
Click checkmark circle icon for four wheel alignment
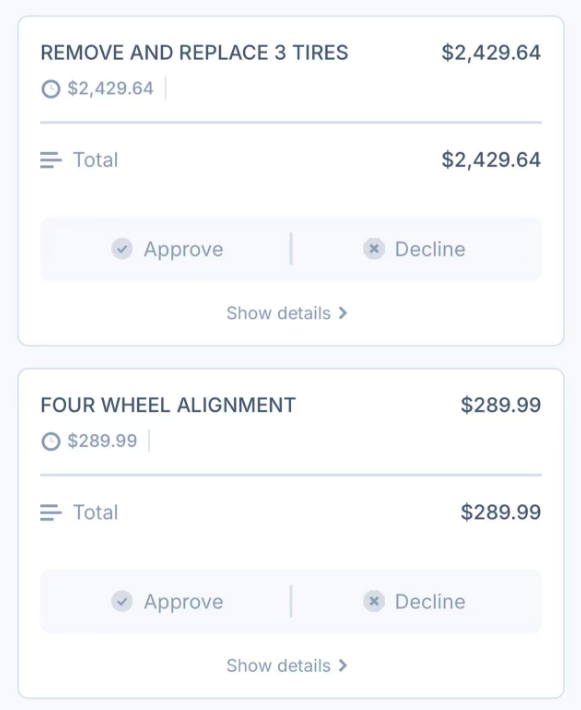[x=122, y=601]
